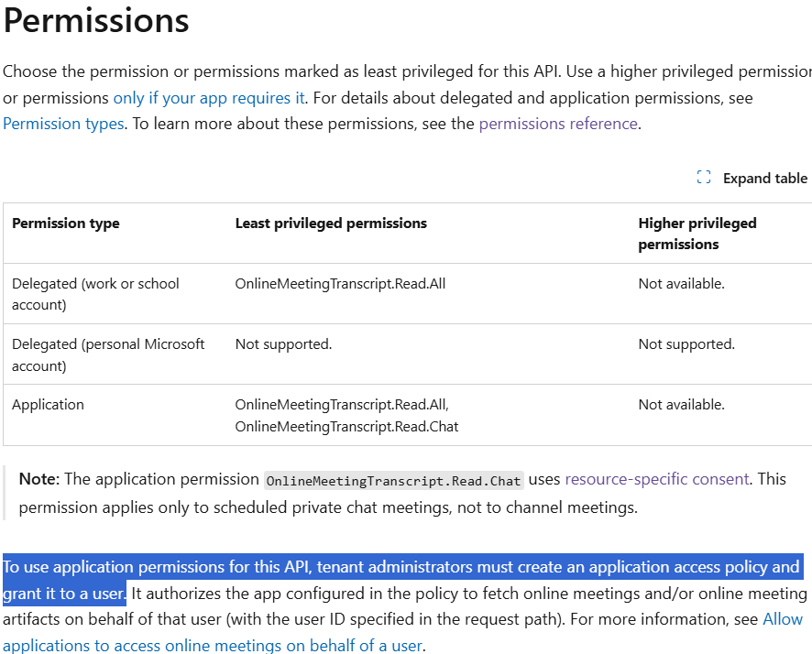This screenshot has width=812, height=654.
Task: Select the "Permission type" column header
Action: pos(66,223)
